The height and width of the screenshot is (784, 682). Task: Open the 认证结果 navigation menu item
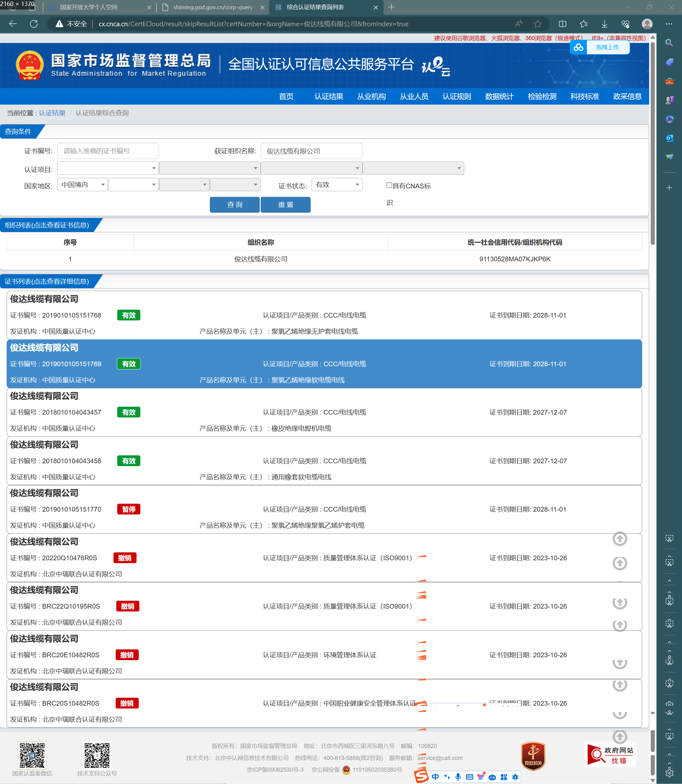(329, 96)
